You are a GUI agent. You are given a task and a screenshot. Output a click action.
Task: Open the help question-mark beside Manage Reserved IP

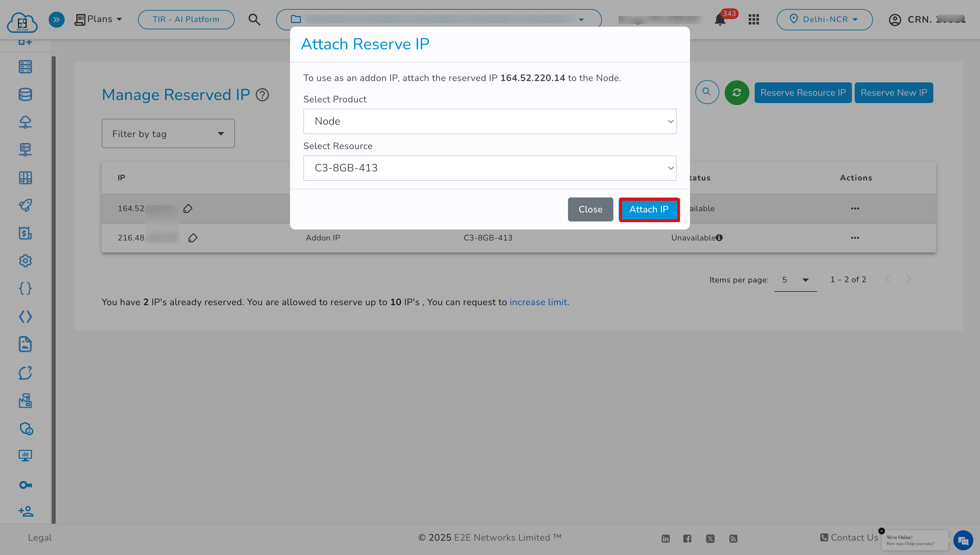pos(262,95)
